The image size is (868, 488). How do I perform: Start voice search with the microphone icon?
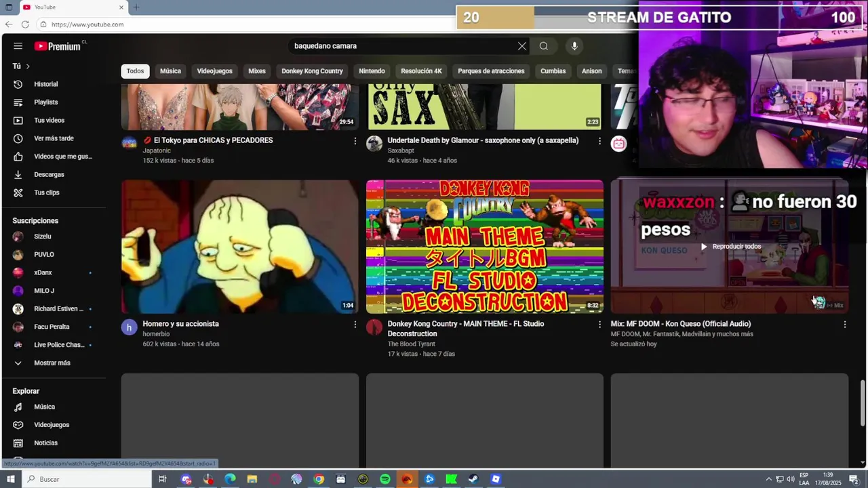[574, 46]
